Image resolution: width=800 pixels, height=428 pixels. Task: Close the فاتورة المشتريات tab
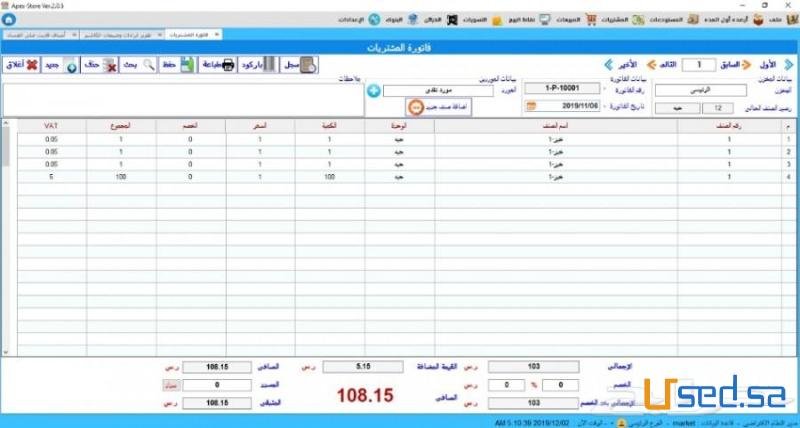coord(216,35)
